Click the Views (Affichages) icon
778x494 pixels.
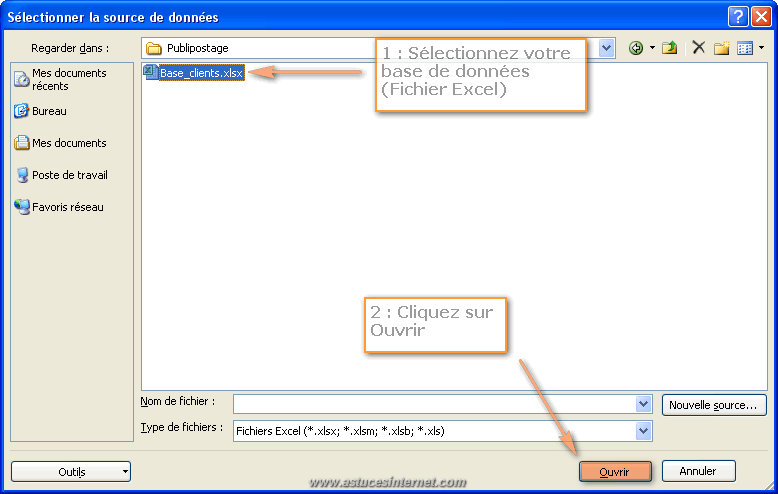click(745, 48)
